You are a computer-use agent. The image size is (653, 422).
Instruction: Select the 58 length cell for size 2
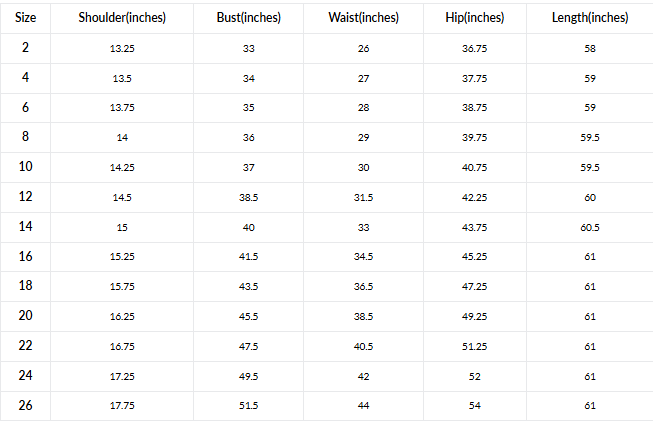tap(590, 48)
